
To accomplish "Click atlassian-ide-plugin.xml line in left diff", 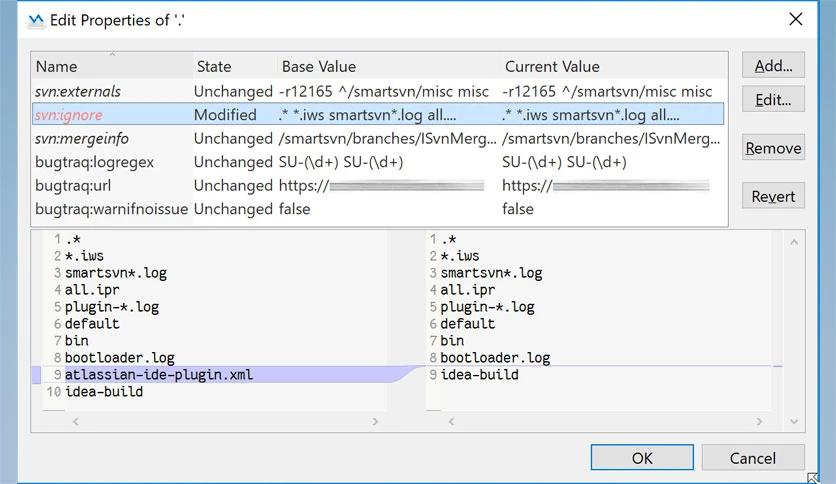I will click(x=159, y=375).
